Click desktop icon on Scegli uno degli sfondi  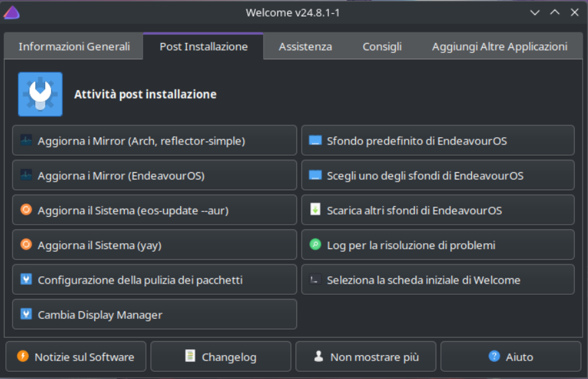pos(315,175)
